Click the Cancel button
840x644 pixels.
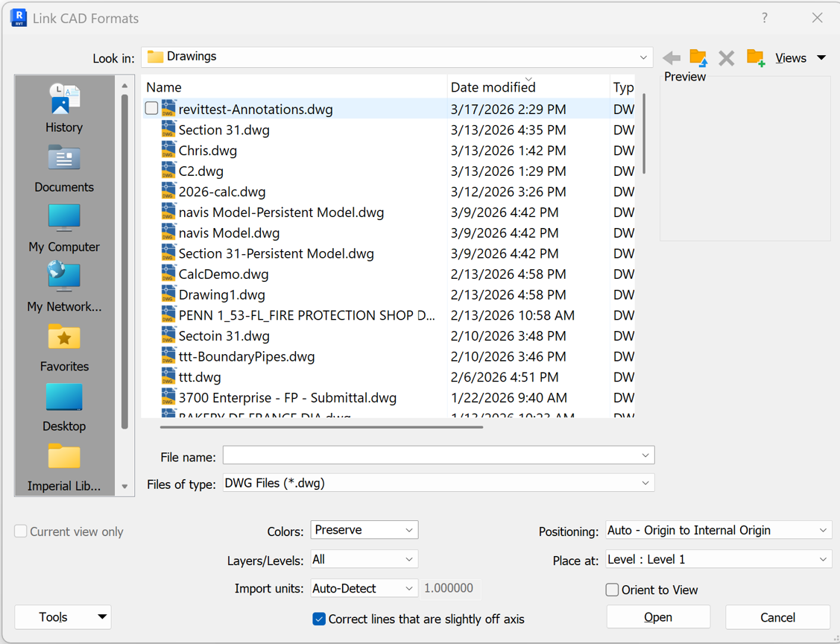click(x=778, y=617)
